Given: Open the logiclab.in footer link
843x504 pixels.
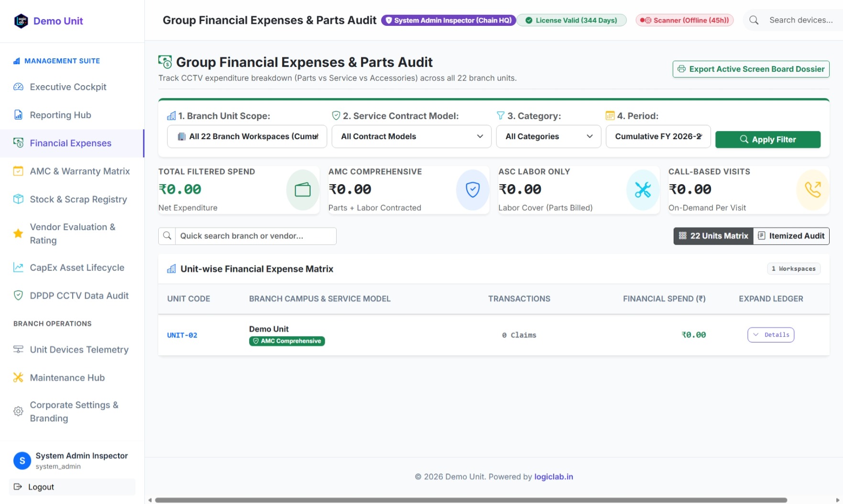Looking at the screenshot, I should [554, 477].
